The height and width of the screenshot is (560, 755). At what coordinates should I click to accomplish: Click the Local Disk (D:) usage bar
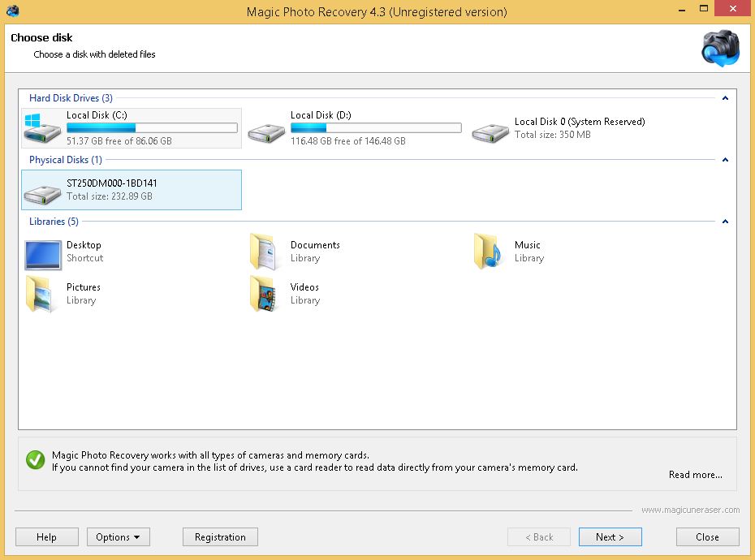[x=376, y=127]
